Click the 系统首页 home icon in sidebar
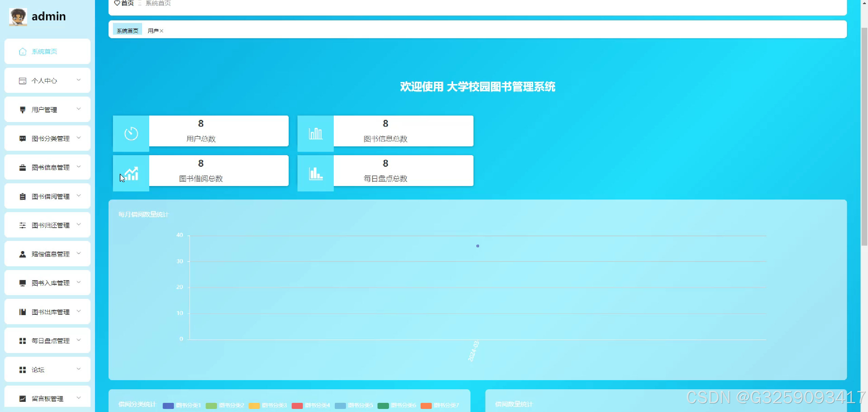 pyautogui.click(x=22, y=52)
